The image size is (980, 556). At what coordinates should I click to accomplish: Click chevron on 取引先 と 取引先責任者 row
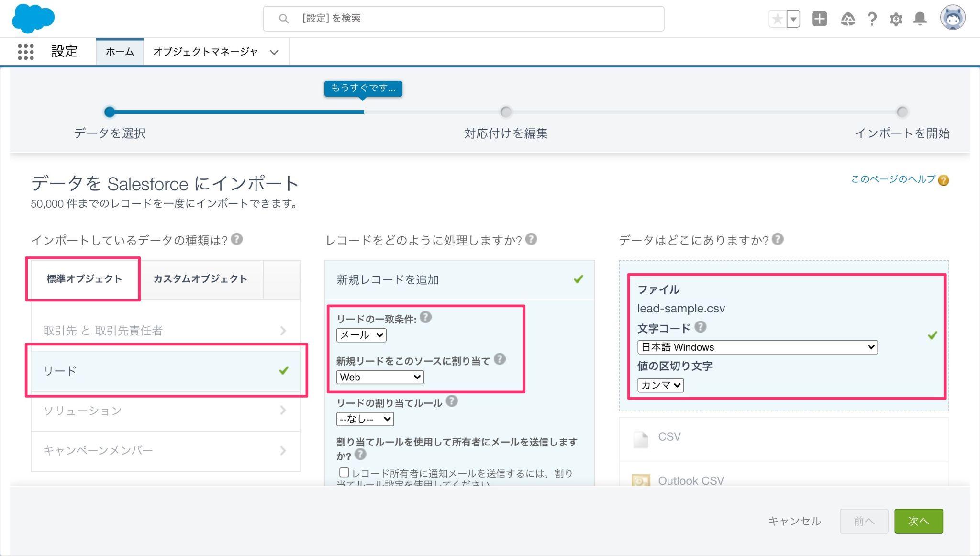(x=283, y=331)
